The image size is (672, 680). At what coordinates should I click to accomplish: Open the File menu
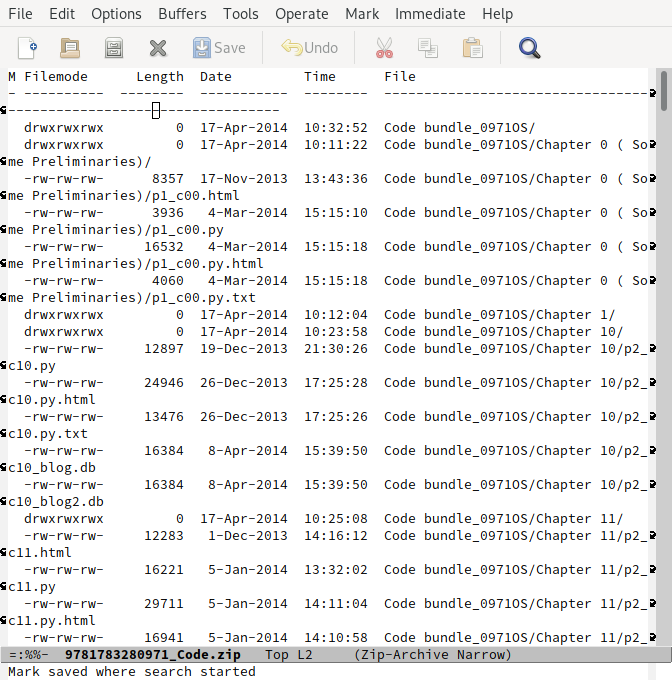click(20, 14)
